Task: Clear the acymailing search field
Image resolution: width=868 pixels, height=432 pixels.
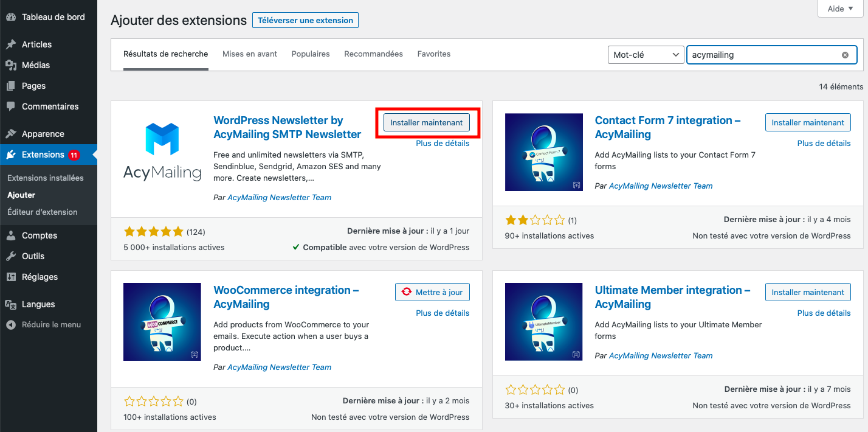Action: pos(845,55)
